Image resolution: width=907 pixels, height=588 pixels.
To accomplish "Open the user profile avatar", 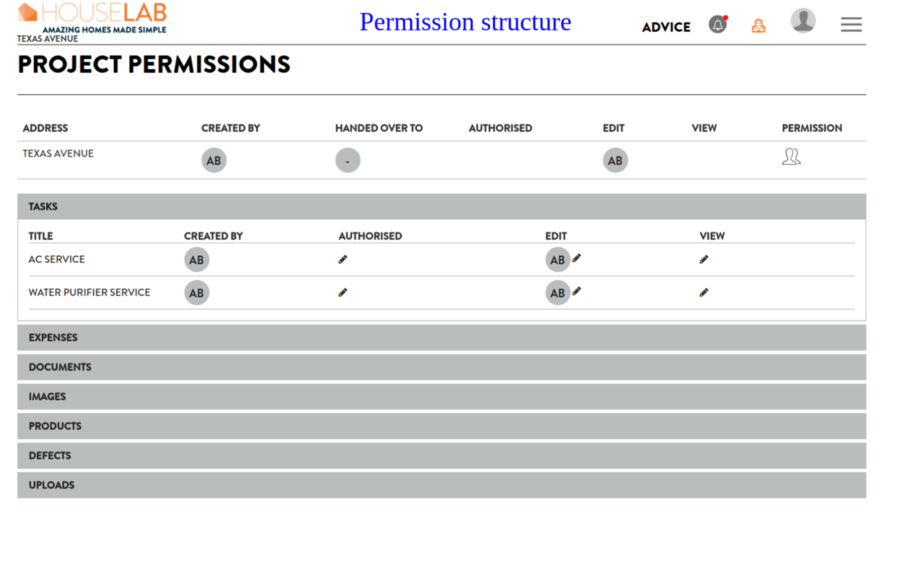I will click(x=803, y=21).
